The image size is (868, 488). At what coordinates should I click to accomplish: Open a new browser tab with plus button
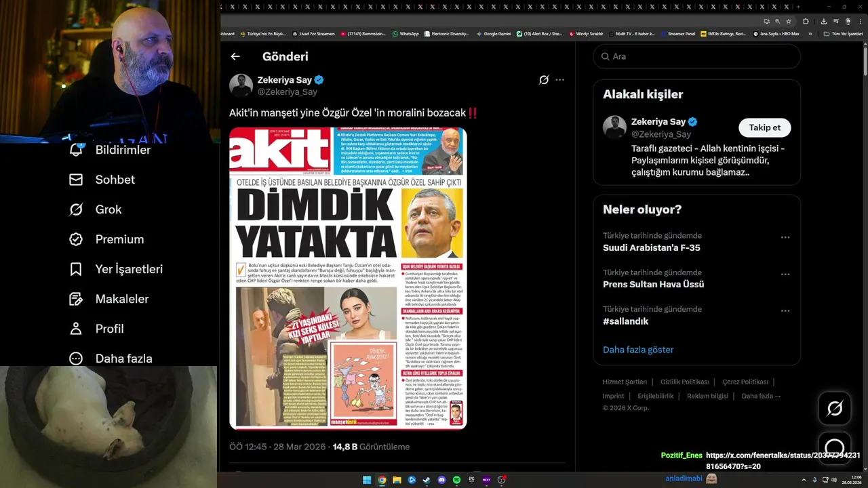(798, 7)
